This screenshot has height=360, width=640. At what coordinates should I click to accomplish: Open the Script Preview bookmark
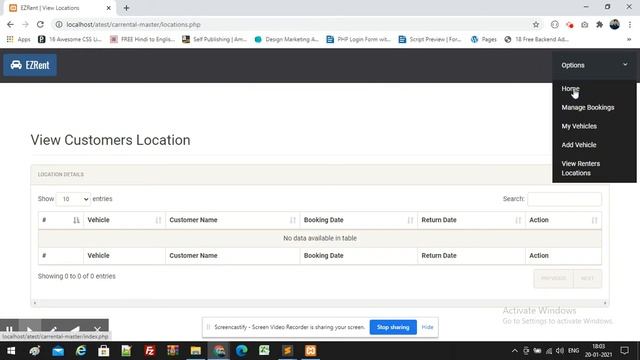[x=430, y=39]
